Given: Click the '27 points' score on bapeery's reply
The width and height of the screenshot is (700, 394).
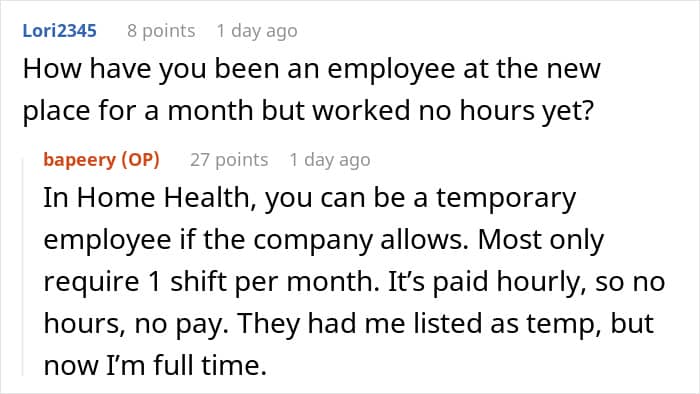Looking at the screenshot, I should 229,159.
